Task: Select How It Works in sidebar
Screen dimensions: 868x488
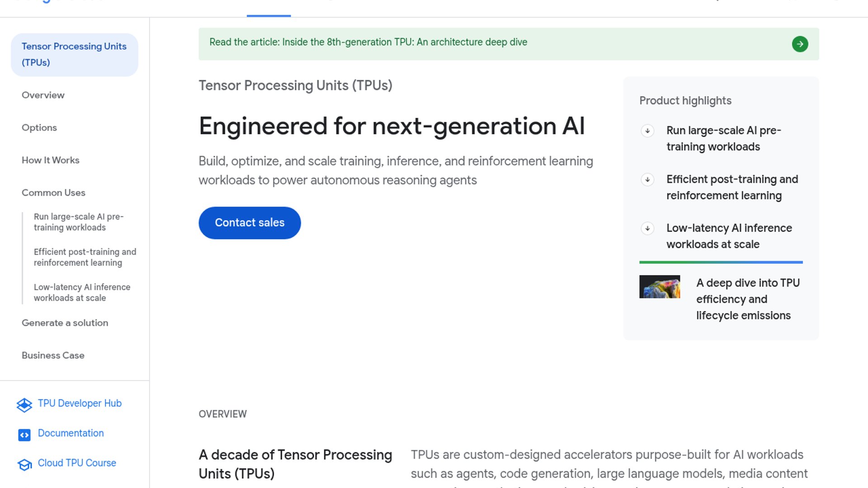Action: coord(50,160)
